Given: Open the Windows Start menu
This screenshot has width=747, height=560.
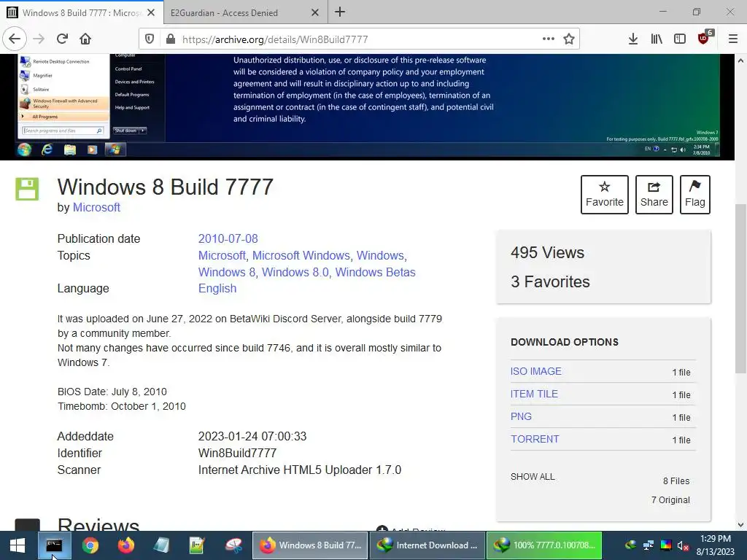Looking at the screenshot, I should (18, 545).
